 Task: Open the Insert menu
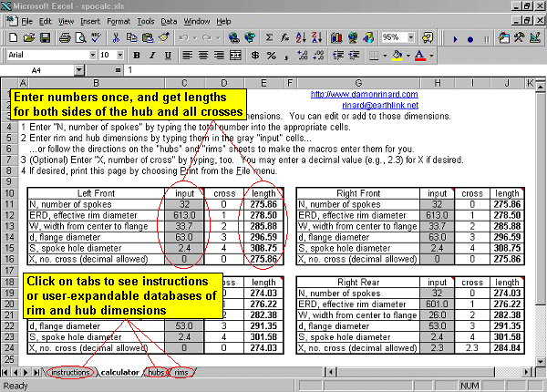(x=90, y=21)
